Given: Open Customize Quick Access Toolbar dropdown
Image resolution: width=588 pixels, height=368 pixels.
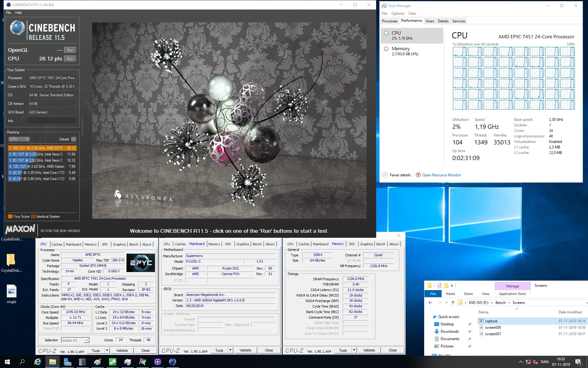Looking at the screenshot, I should pos(452,286).
